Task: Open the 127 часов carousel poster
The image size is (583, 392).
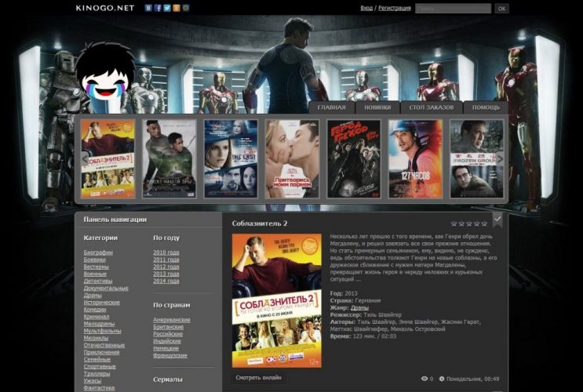Action: pos(415,158)
